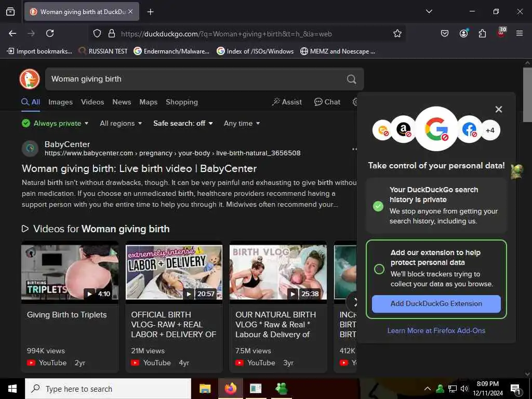Open the MEMZ and Noescape bookmark
The image size is (532, 399).
point(338,51)
